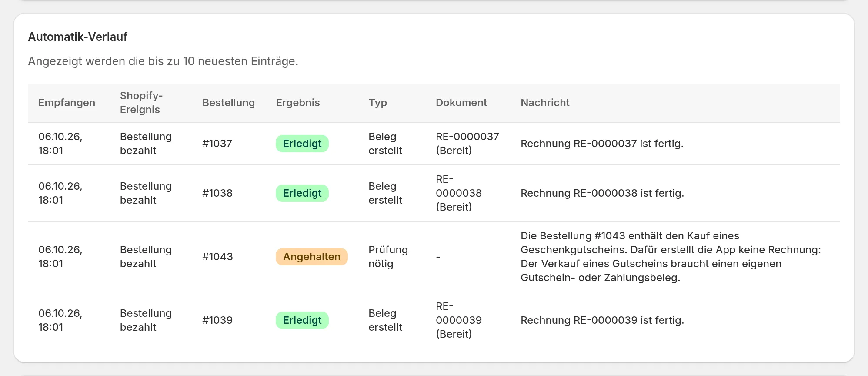
Task: Click the received date in the #1039 row
Action: click(x=60, y=320)
